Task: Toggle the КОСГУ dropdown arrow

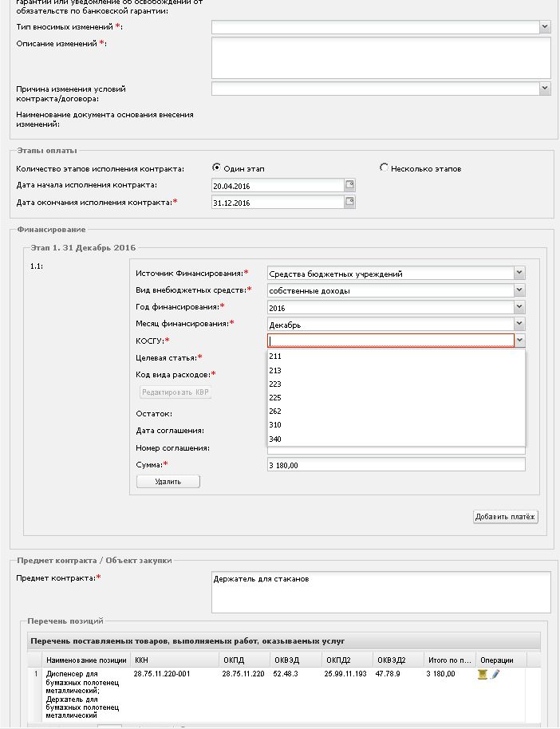Action: (x=519, y=341)
